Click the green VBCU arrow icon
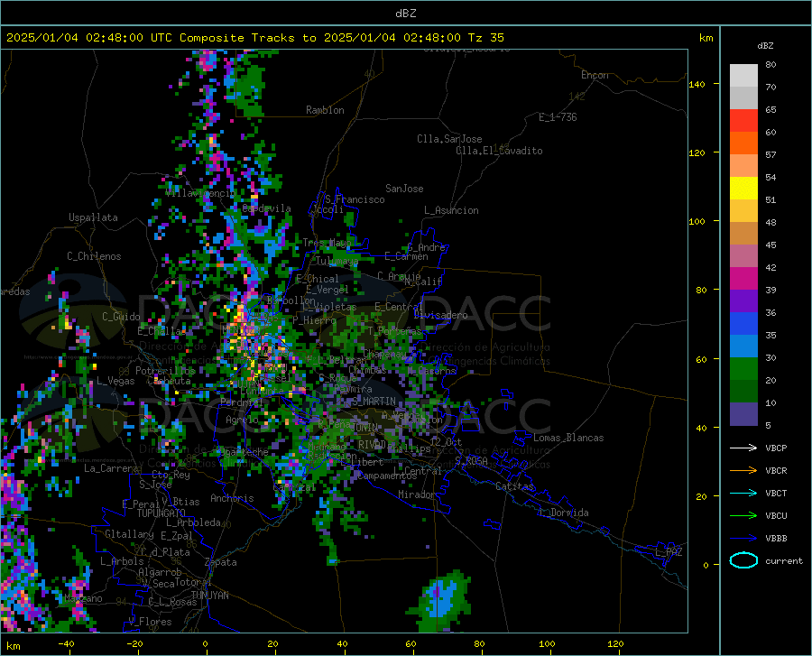Viewport: 812px width, 656px height. coord(743,516)
